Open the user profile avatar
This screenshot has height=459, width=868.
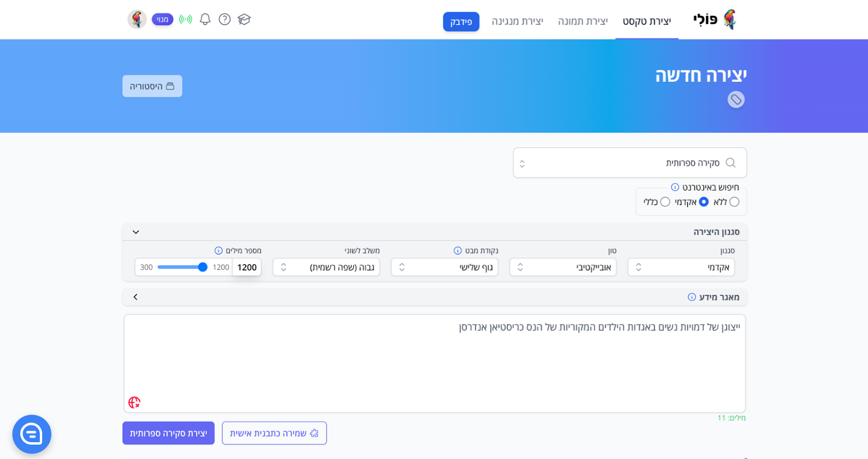[137, 20]
